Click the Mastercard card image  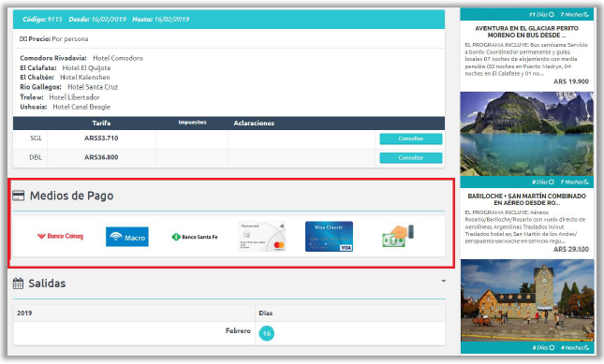(x=262, y=237)
